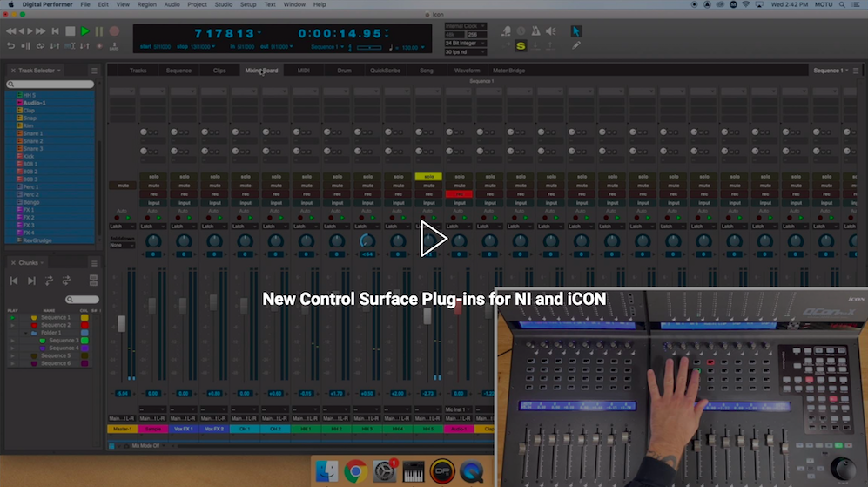Select the pencil tool

coord(576,45)
